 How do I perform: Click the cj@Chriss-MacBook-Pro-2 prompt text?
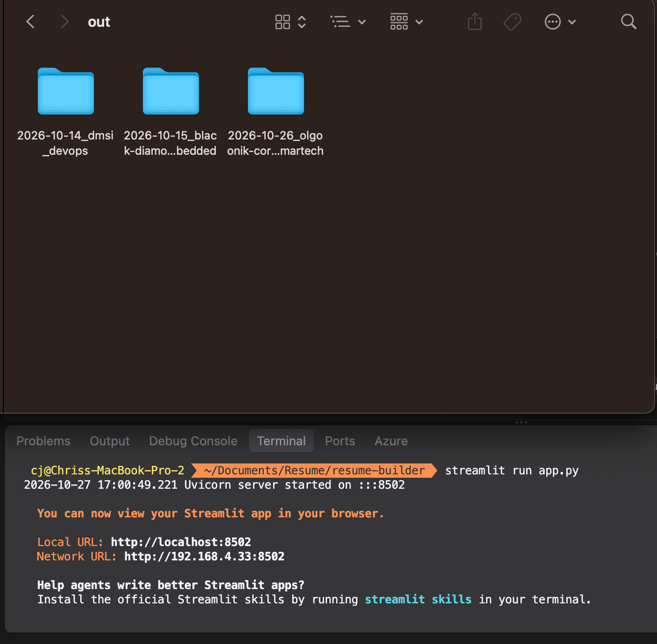coord(107,471)
